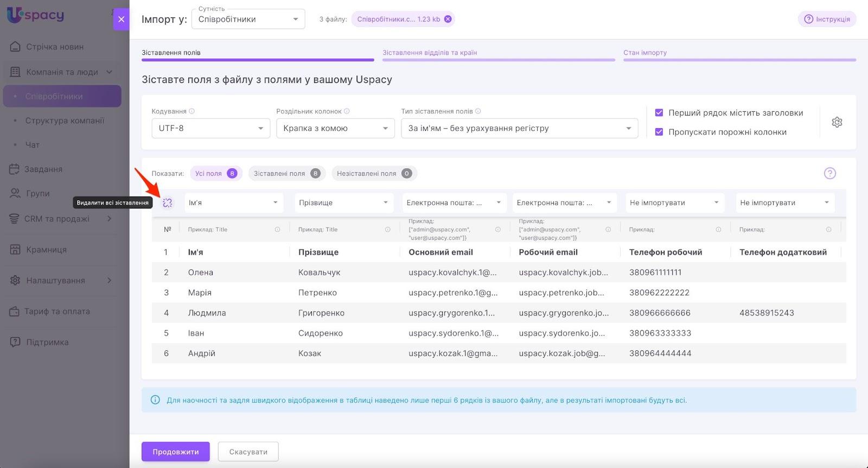Screen dimensions: 868x468
Task: Click the Uspacy logo
Action: (x=36, y=15)
